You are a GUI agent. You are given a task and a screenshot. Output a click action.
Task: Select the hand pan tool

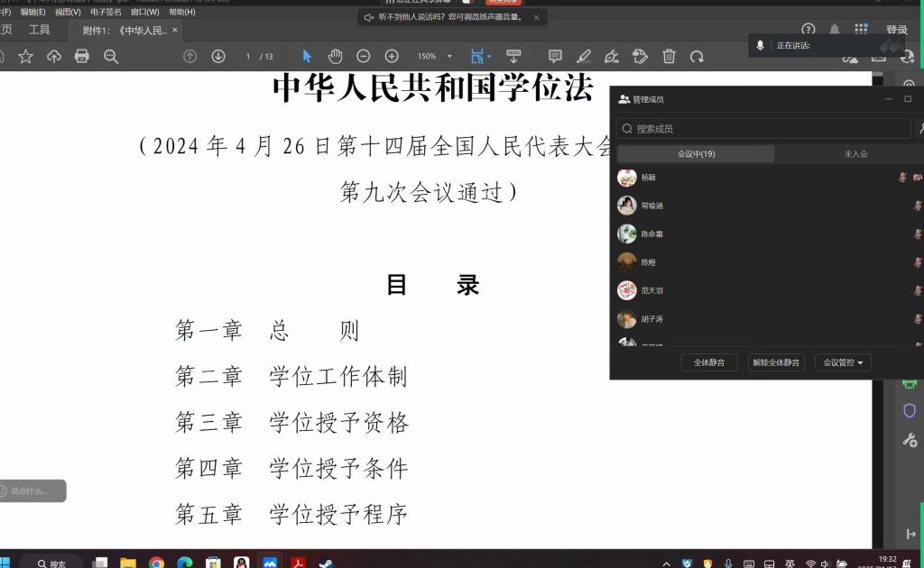[335, 56]
